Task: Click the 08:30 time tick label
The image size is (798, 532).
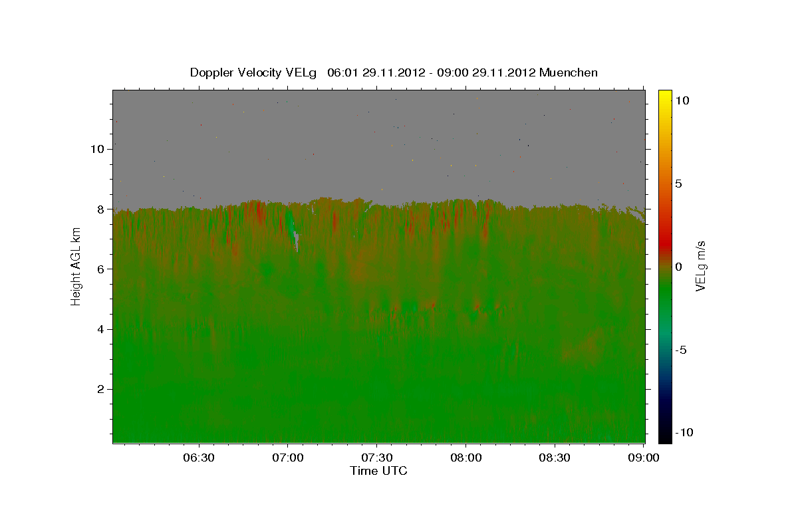Action: 555,458
